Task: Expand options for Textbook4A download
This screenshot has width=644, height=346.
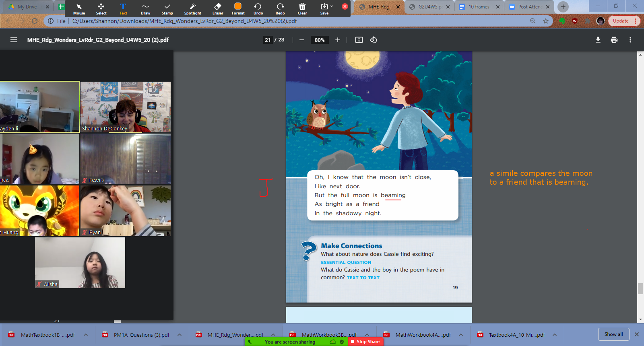Action: pyautogui.click(x=555, y=335)
